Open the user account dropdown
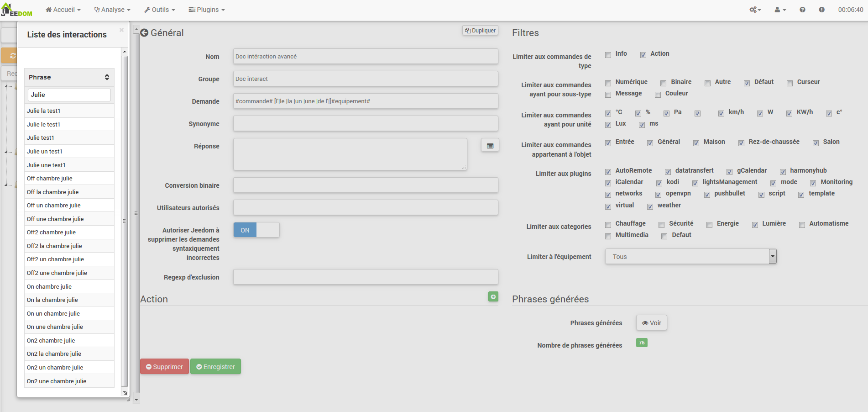The width and height of the screenshot is (868, 412). coord(780,10)
